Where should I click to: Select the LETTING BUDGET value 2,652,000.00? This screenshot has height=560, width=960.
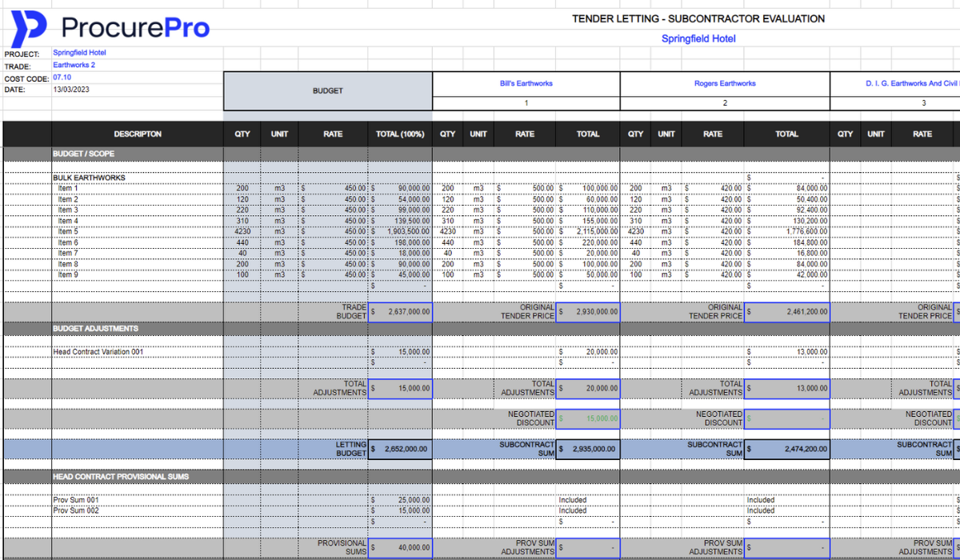click(x=400, y=449)
